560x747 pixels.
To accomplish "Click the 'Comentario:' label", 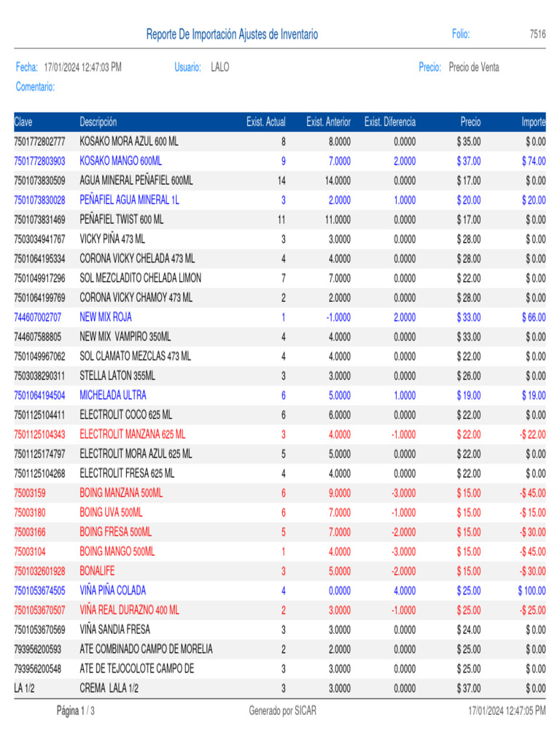I will point(35,87).
